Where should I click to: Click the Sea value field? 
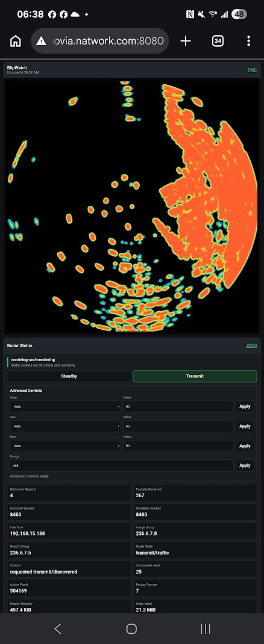[178, 426]
